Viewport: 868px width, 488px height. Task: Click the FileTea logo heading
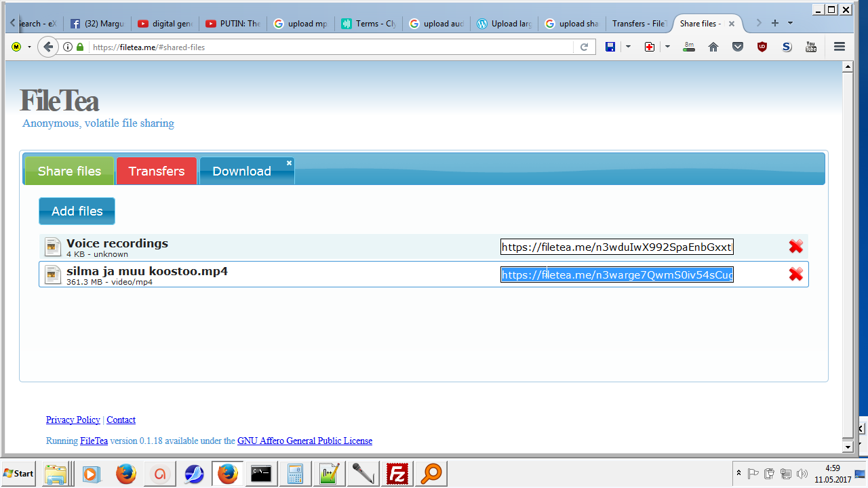coord(60,101)
